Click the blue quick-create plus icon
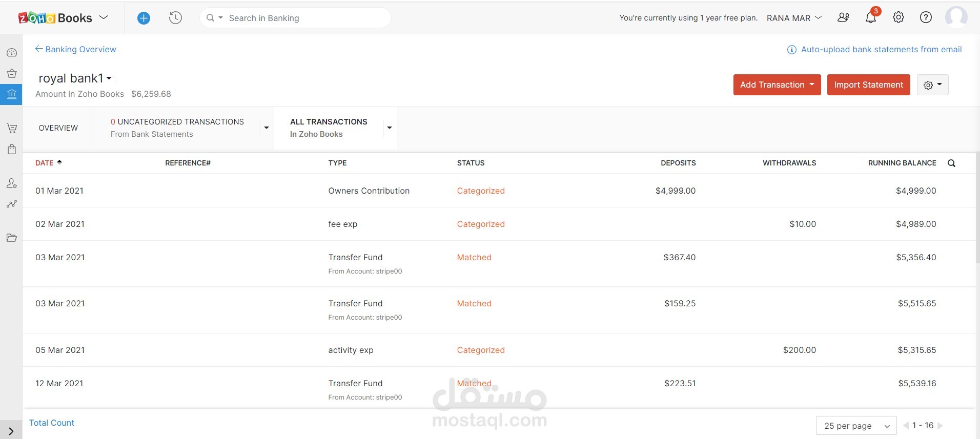This screenshot has height=439, width=980. (x=144, y=18)
